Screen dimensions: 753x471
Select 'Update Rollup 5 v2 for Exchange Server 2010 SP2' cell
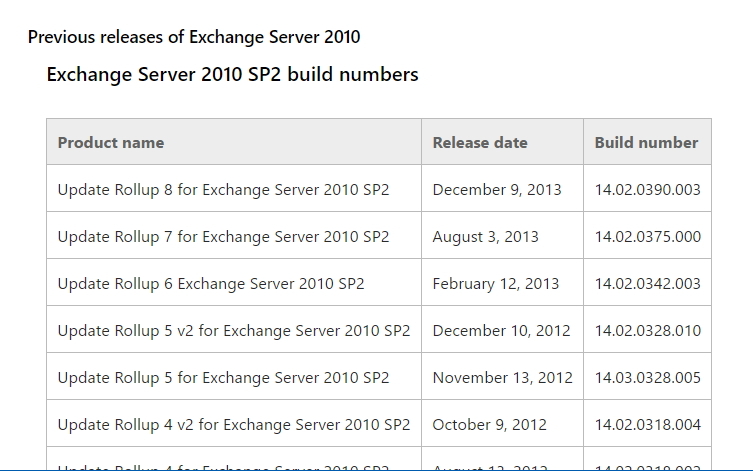(234, 330)
